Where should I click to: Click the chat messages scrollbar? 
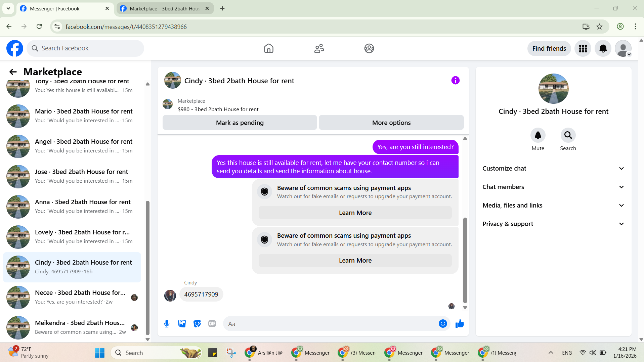coord(465,260)
